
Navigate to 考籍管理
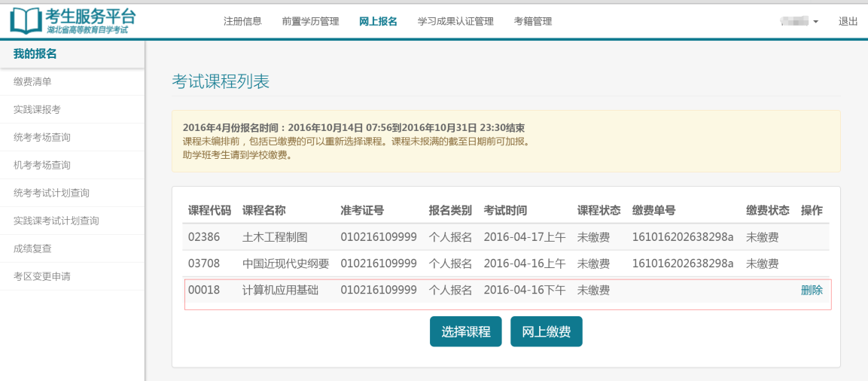(533, 22)
